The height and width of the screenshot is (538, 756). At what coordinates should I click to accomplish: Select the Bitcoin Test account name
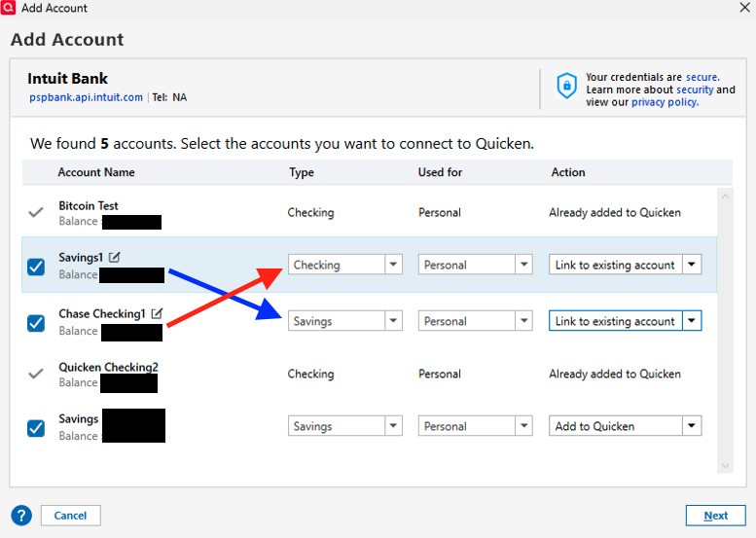coord(89,206)
